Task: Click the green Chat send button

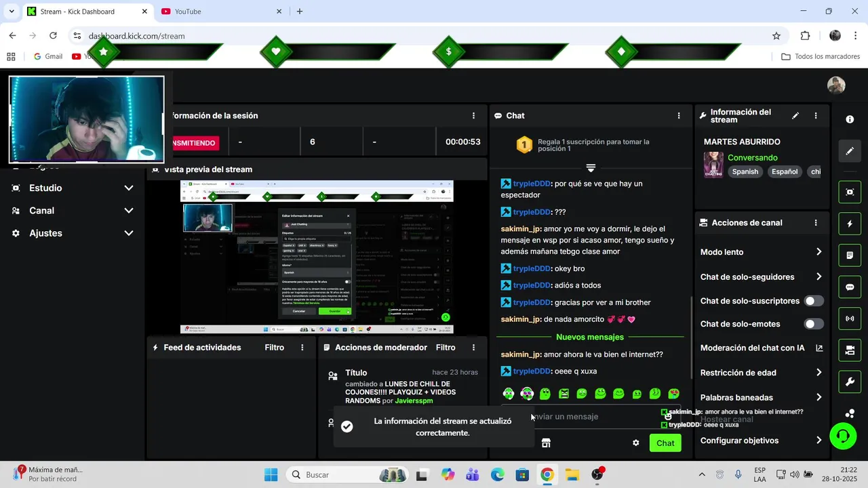Action: 665,443
